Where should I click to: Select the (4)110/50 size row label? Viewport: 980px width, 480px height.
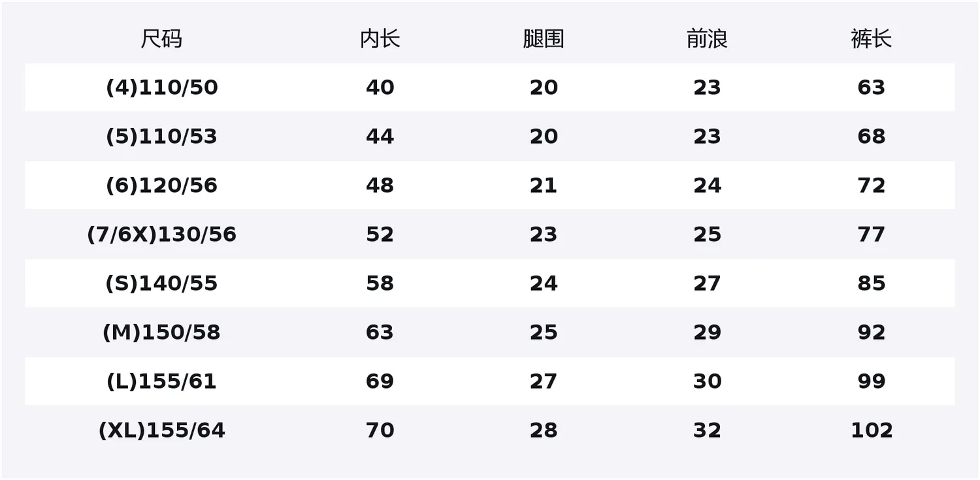click(x=161, y=88)
